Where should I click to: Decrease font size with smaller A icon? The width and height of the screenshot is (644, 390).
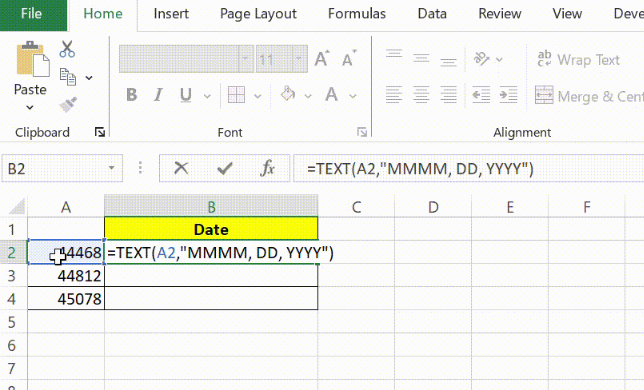coord(349,59)
